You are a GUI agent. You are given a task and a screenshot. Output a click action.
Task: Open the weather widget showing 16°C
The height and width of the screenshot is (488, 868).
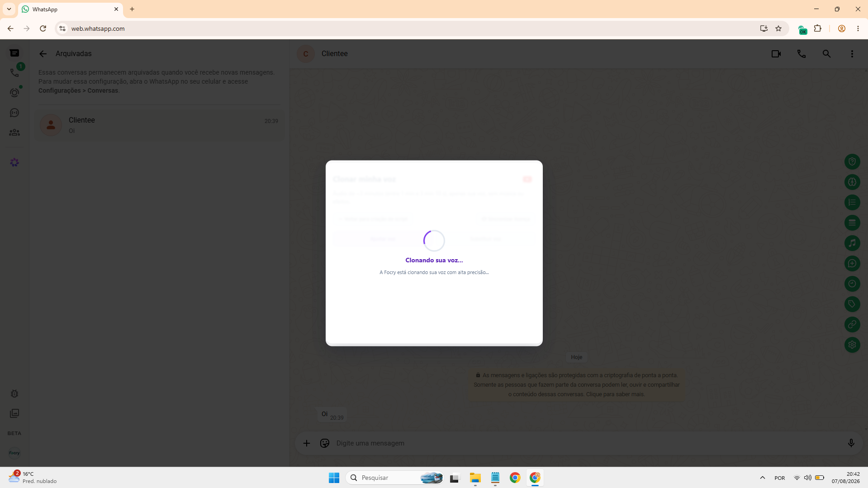click(33, 478)
